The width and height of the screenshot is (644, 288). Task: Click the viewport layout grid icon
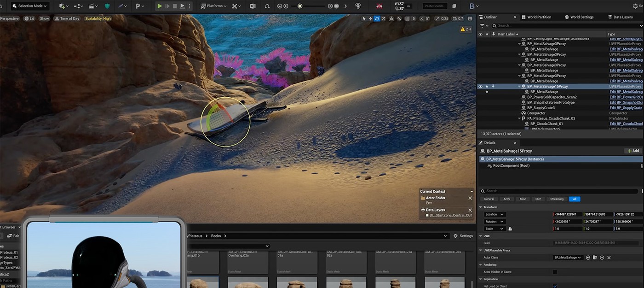(x=470, y=18)
